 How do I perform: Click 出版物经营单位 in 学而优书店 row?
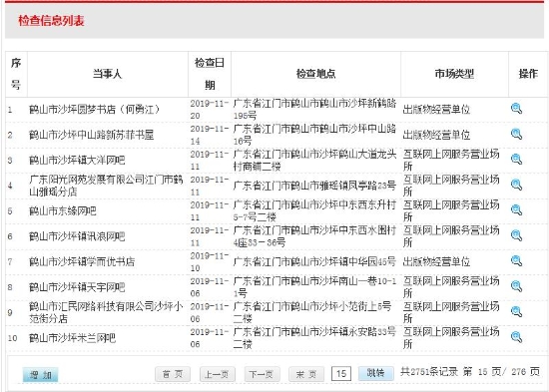pyautogui.click(x=436, y=261)
